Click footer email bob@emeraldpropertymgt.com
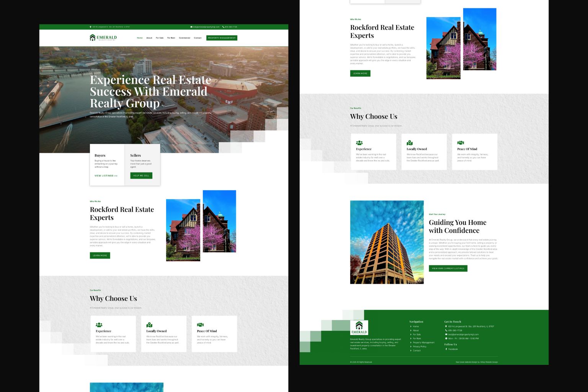The width and height of the screenshot is (588, 392). click(464, 334)
